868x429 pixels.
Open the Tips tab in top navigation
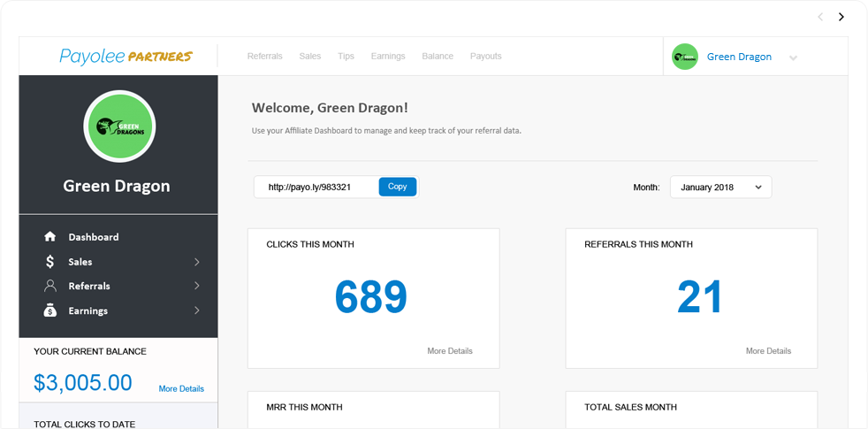(x=346, y=57)
